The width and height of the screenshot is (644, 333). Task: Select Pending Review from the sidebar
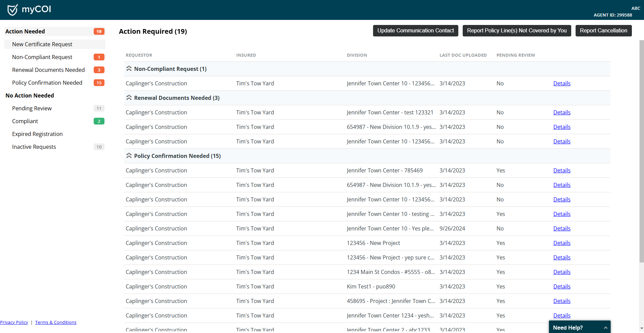pos(32,108)
